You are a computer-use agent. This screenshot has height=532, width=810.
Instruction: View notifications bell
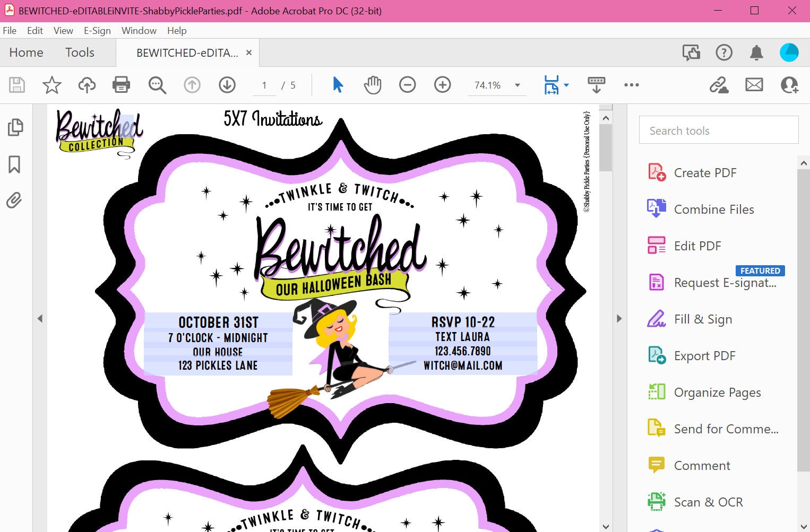[756, 53]
